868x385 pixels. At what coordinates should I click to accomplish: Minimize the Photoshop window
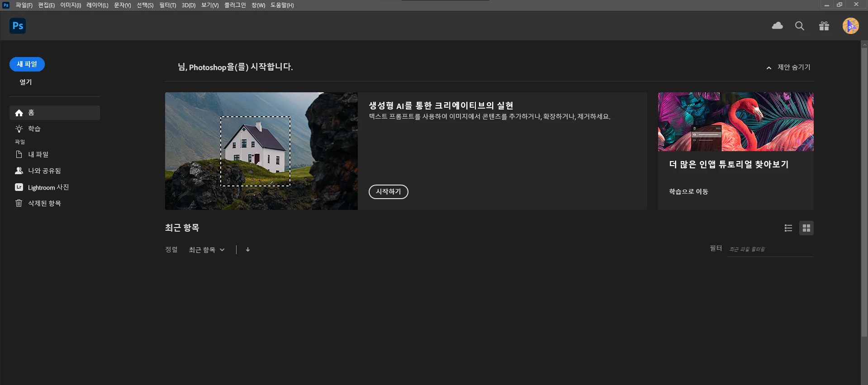click(826, 5)
